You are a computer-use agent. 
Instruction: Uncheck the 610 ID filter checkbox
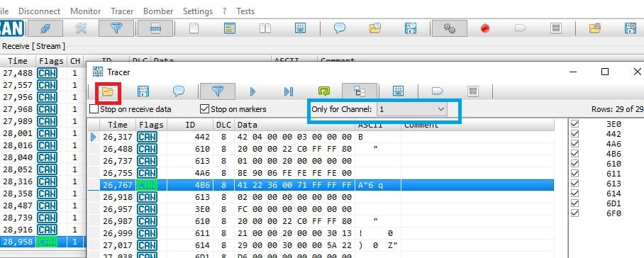[575, 164]
